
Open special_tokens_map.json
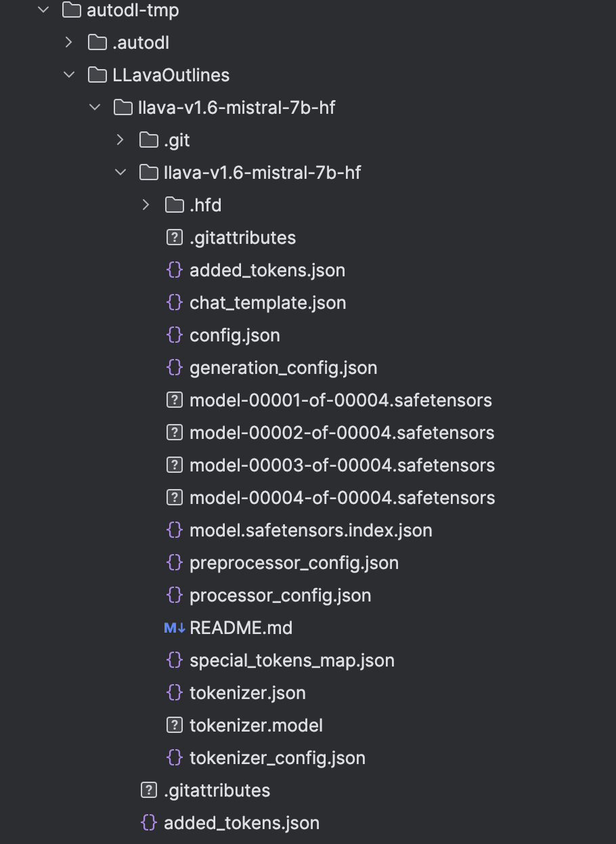pyautogui.click(x=292, y=660)
